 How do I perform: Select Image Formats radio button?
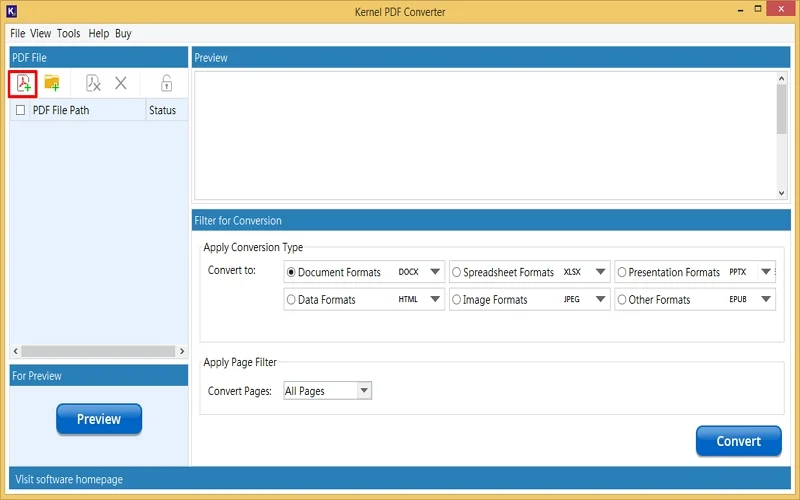tap(456, 299)
